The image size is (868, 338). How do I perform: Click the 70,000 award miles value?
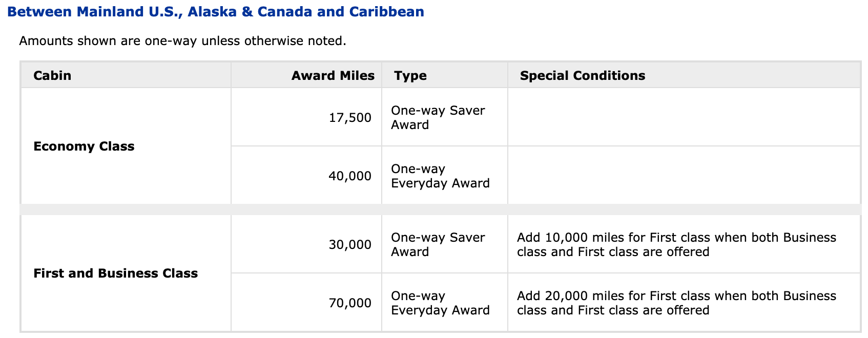[350, 303]
